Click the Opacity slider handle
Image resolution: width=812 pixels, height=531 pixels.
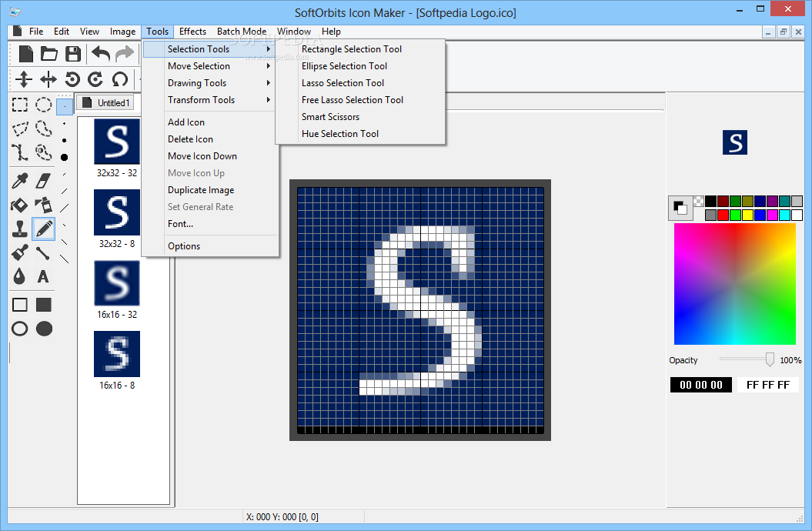[770, 359]
